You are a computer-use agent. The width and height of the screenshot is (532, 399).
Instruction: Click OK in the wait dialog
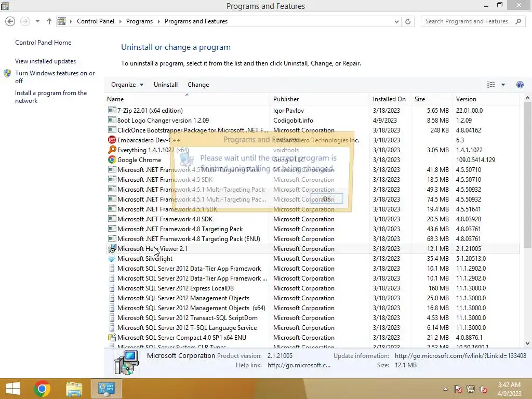coord(326,199)
